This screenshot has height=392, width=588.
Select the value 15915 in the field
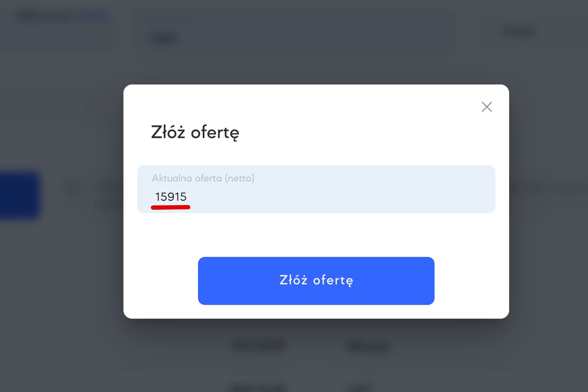(171, 197)
